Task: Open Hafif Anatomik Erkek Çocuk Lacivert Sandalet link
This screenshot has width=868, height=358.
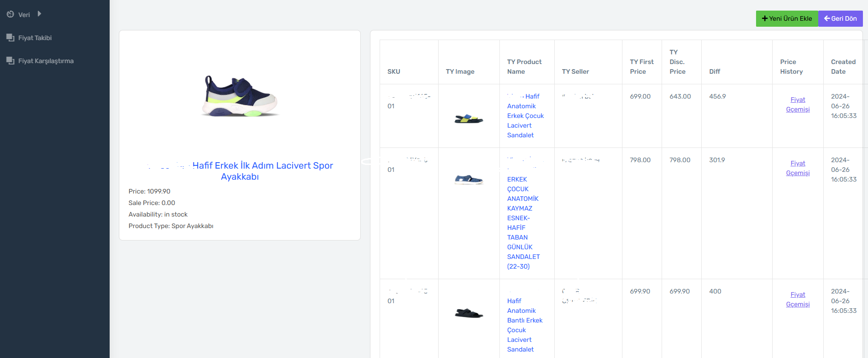Action: (525, 116)
